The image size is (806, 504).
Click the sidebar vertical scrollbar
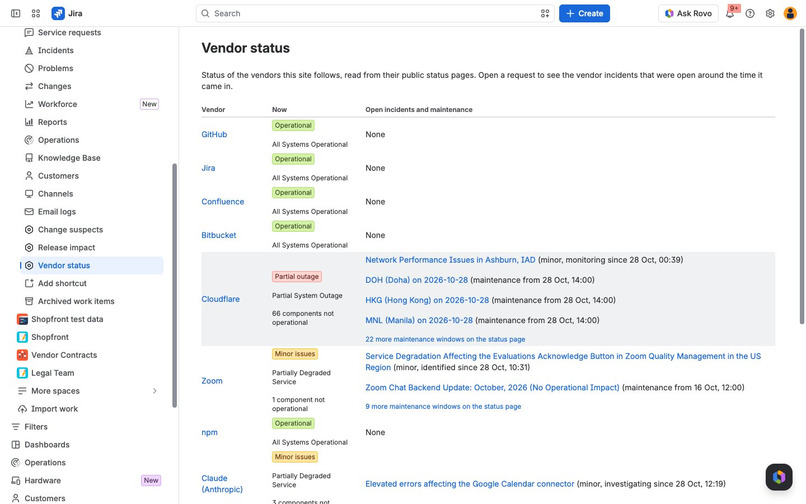pyautogui.click(x=175, y=285)
